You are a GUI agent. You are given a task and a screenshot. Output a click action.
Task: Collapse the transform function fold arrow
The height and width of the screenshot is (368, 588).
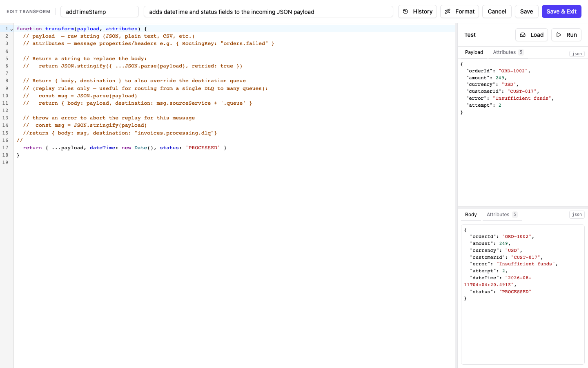point(11,29)
